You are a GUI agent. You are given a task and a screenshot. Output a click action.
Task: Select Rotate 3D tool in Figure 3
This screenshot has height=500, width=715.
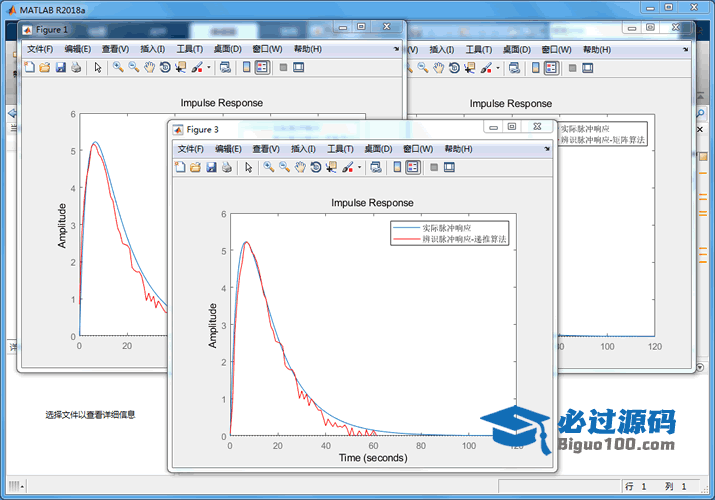(316, 167)
